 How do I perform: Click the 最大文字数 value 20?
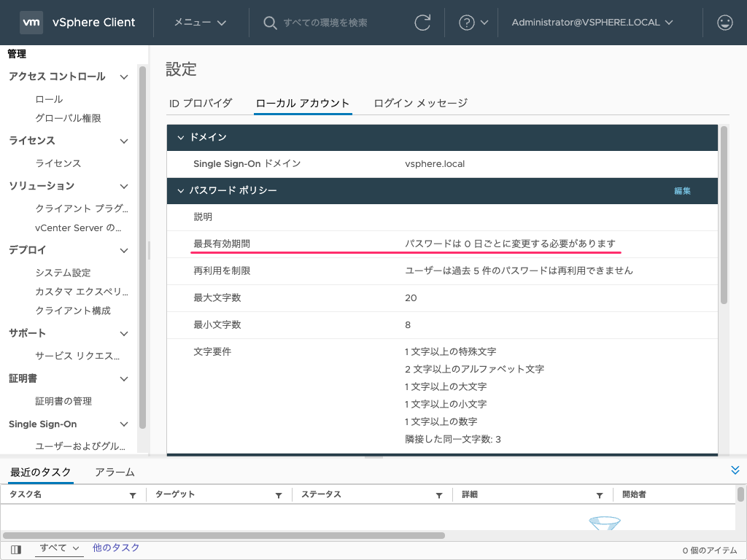coord(411,298)
